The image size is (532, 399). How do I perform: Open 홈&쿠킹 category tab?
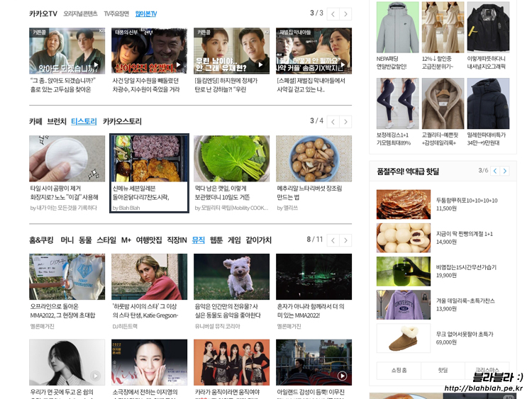(41, 240)
